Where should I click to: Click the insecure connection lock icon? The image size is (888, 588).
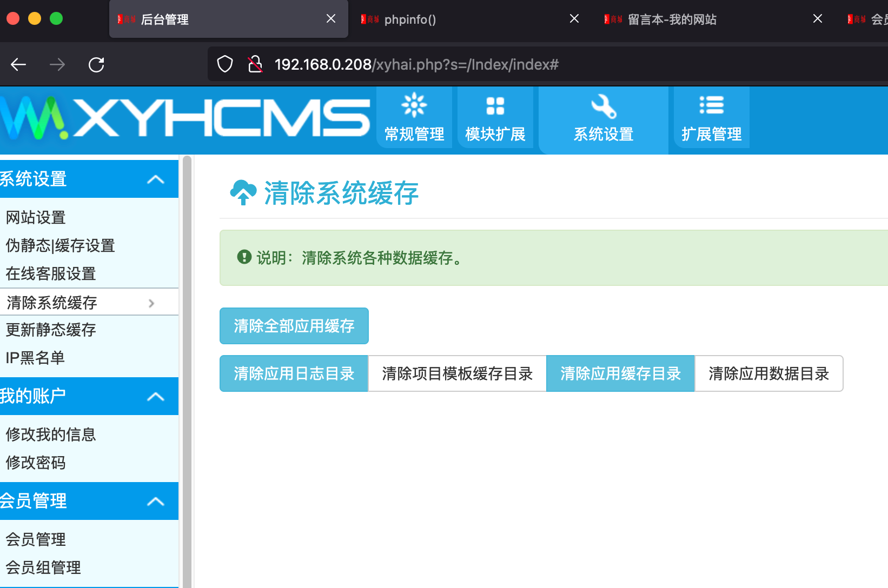tap(255, 64)
